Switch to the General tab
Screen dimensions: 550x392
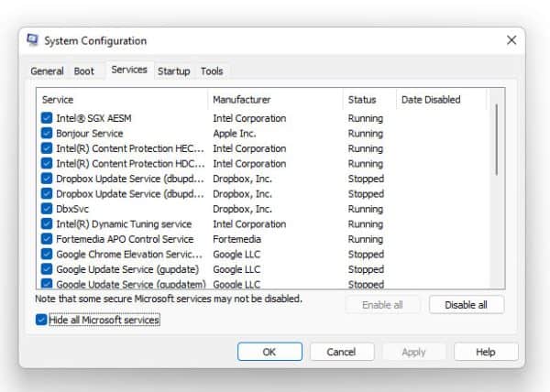pos(47,71)
